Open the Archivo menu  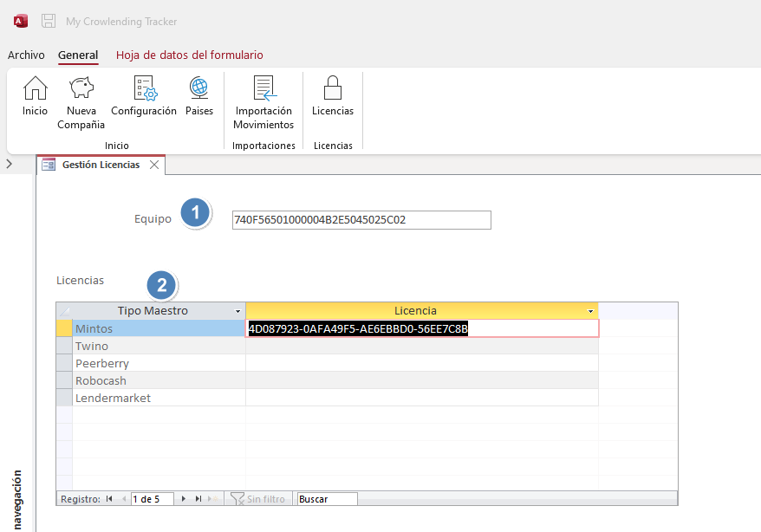click(26, 55)
